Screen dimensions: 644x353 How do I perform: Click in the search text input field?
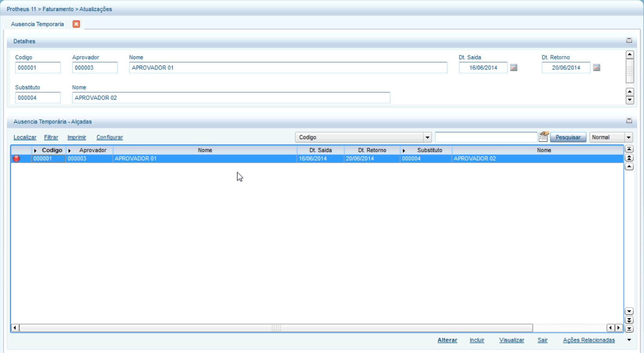[486, 137]
